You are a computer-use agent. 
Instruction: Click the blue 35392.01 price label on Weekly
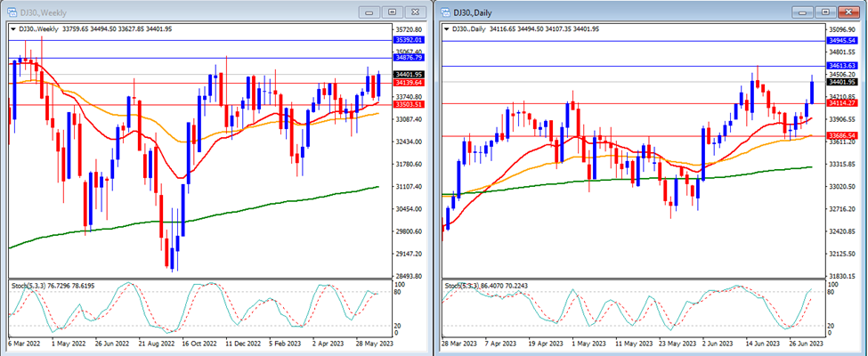click(409, 40)
